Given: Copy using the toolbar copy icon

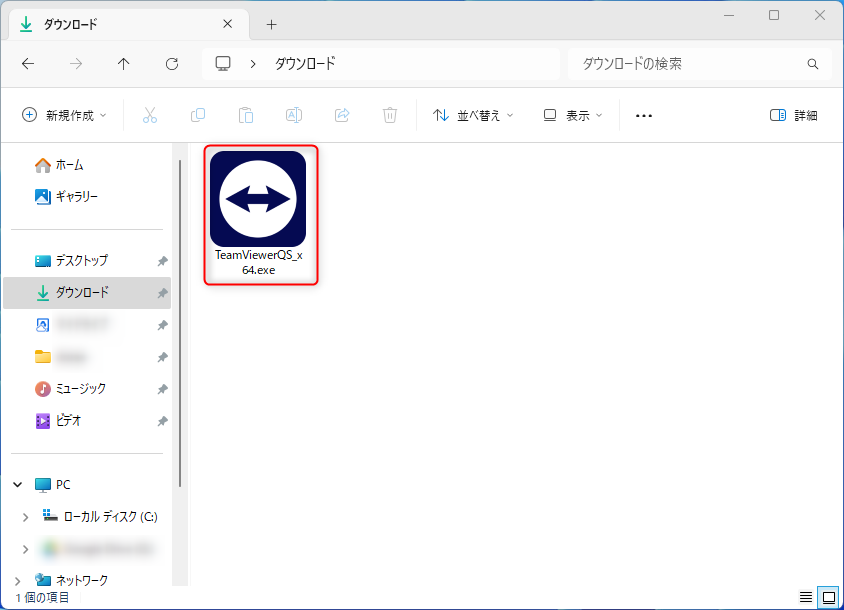Looking at the screenshot, I should tap(198, 115).
